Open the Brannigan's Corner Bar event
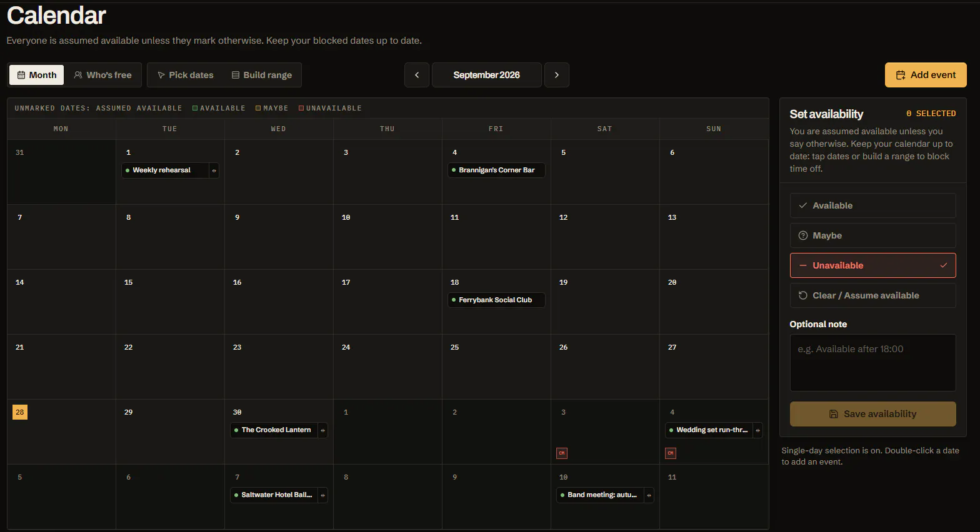 point(496,170)
